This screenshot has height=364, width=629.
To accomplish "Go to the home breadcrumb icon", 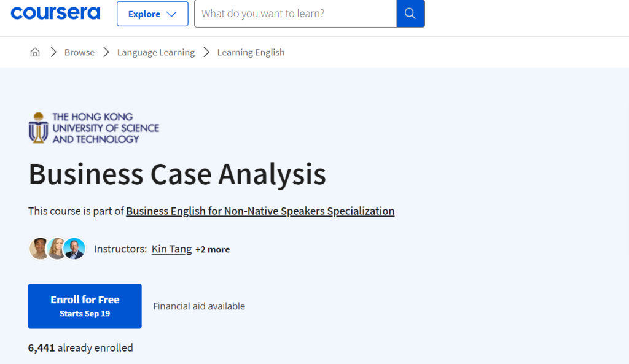I will coord(35,52).
